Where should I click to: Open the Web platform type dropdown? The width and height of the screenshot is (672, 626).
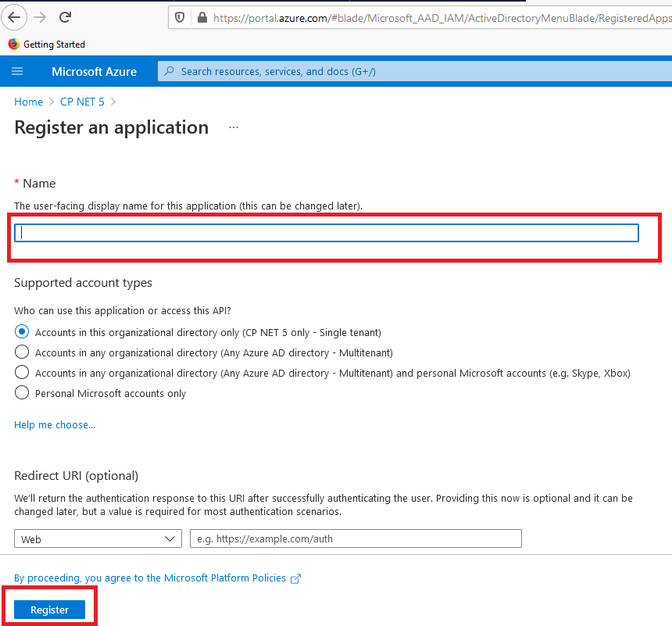(x=98, y=538)
